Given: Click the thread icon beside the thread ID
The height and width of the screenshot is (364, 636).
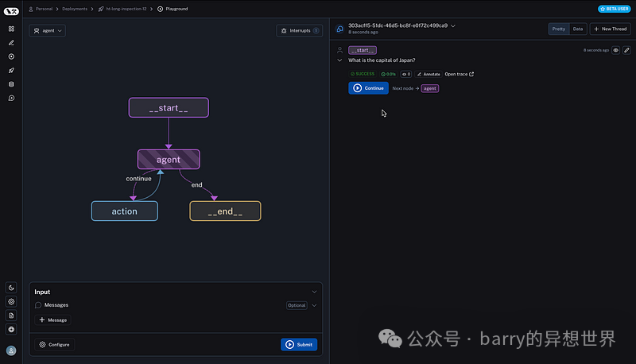Looking at the screenshot, I should pyautogui.click(x=340, y=29).
